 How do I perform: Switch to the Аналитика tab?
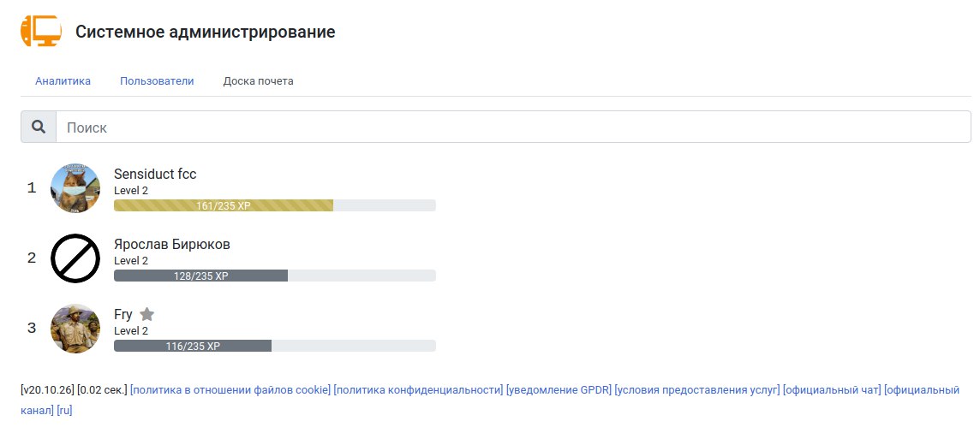[x=63, y=81]
